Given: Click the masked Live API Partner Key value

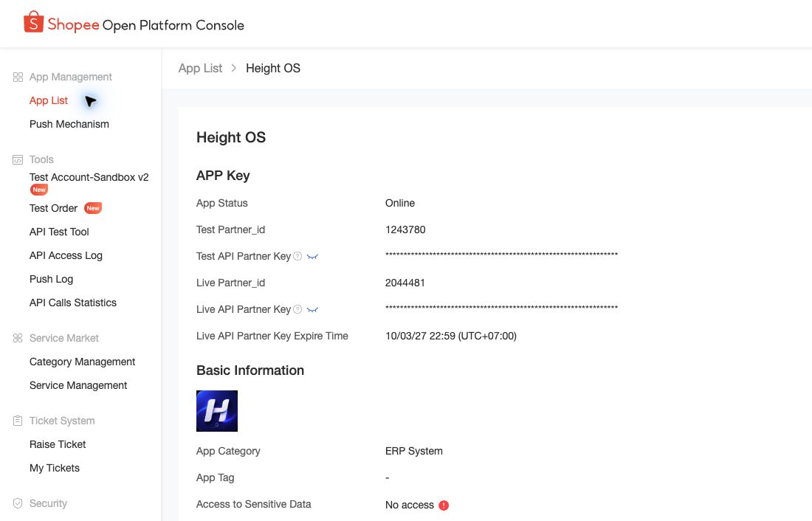Looking at the screenshot, I should click(502, 308).
